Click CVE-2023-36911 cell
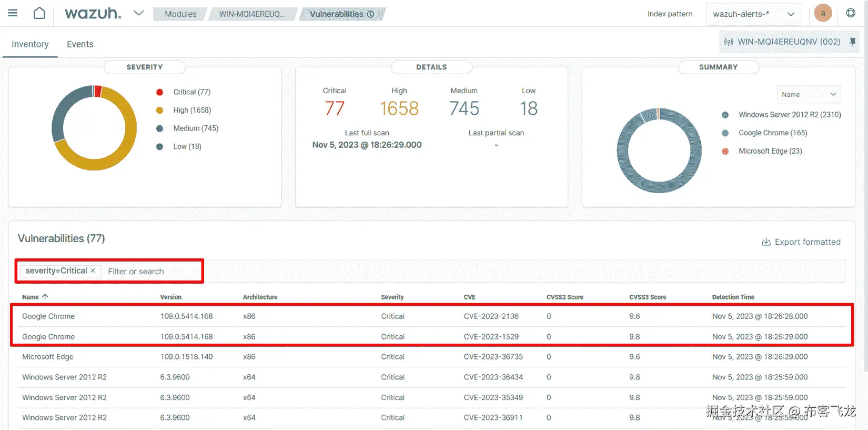 [x=493, y=418]
